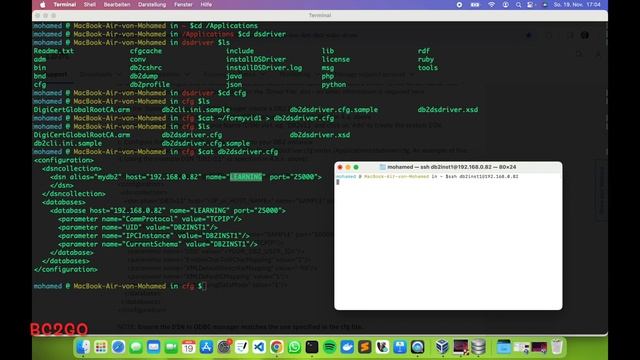This screenshot has width=640, height=360.
Task: Open Wi-Fi status in menu bar
Action: point(491,4)
